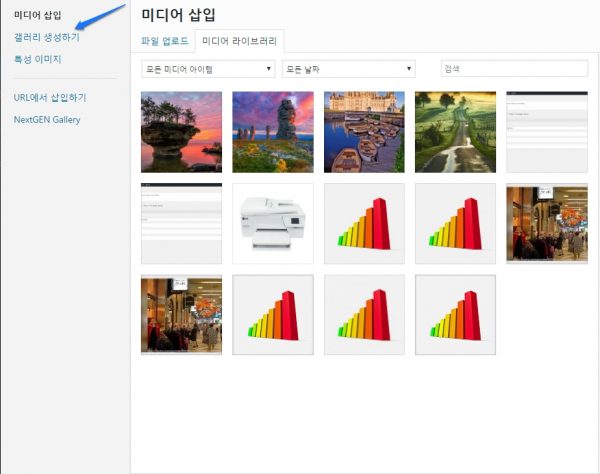Click the 갤러리 생성하기 link
This screenshot has width=600, height=474.
47,37
